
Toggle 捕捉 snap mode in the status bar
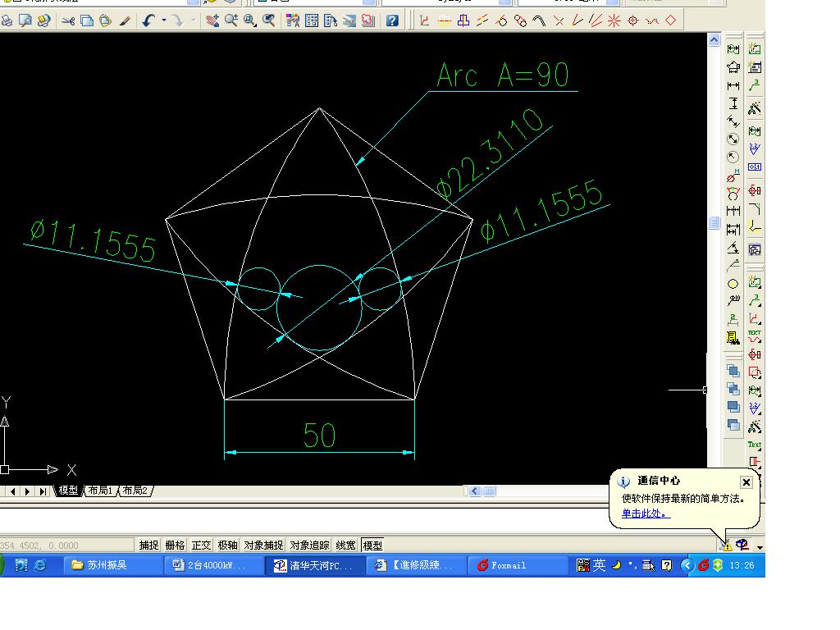(x=149, y=545)
